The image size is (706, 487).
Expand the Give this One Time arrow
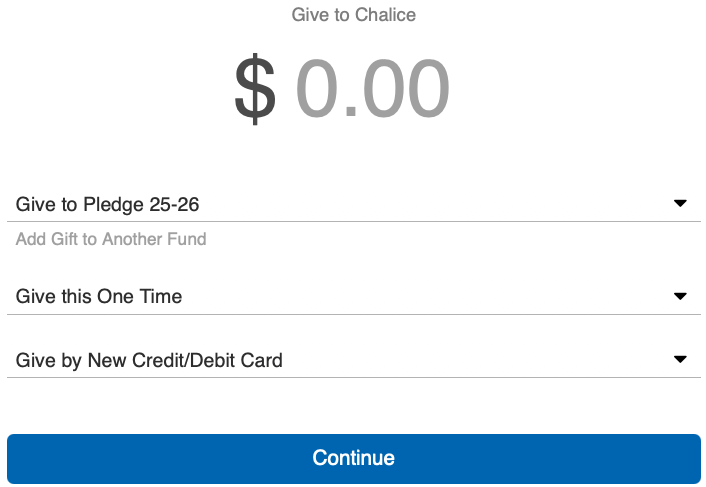coord(680,296)
